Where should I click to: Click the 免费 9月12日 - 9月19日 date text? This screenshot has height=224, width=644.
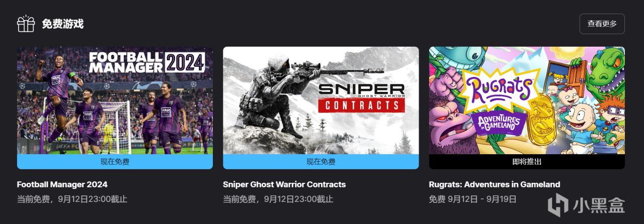click(472, 199)
